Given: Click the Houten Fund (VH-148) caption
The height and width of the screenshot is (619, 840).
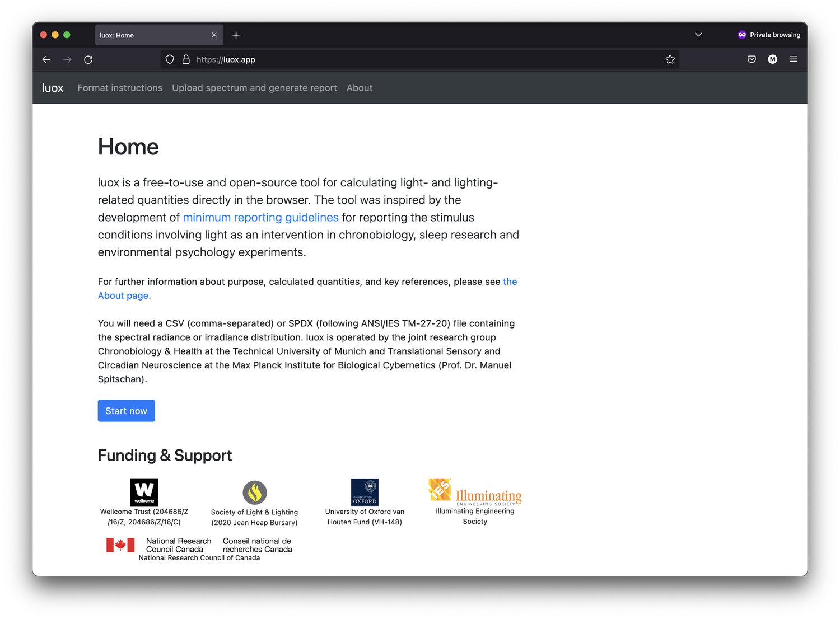Looking at the screenshot, I should (x=365, y=522).
